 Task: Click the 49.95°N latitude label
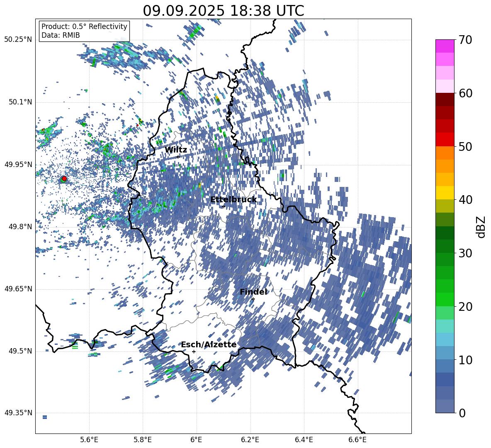click(18, 164)
